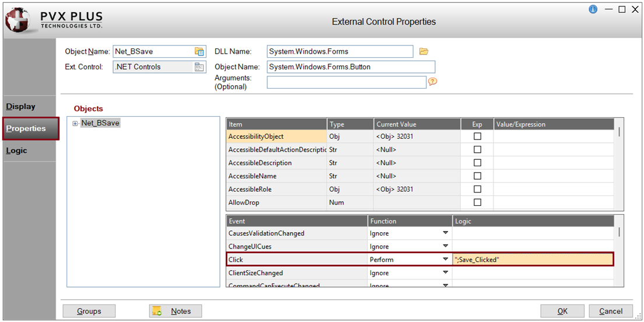Expand the Net_BSave tree node
The width and height of the screenshot is (644, 322).
coord(75,123)
